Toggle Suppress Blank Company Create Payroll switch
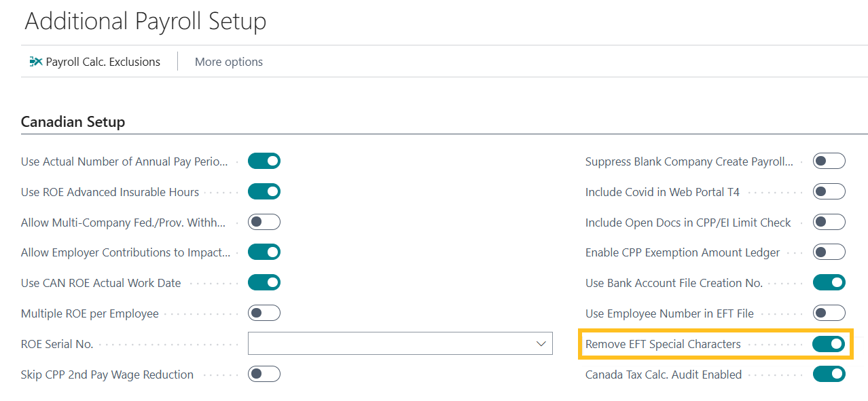The image size is (868, 401). click(829, 161)
